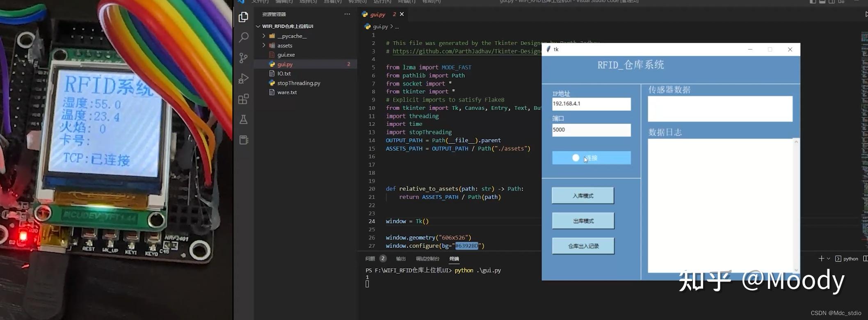Open the Search view in the activity bar
Screen dimensions: 868x320
pyautogui.click(x=243, y=37)
